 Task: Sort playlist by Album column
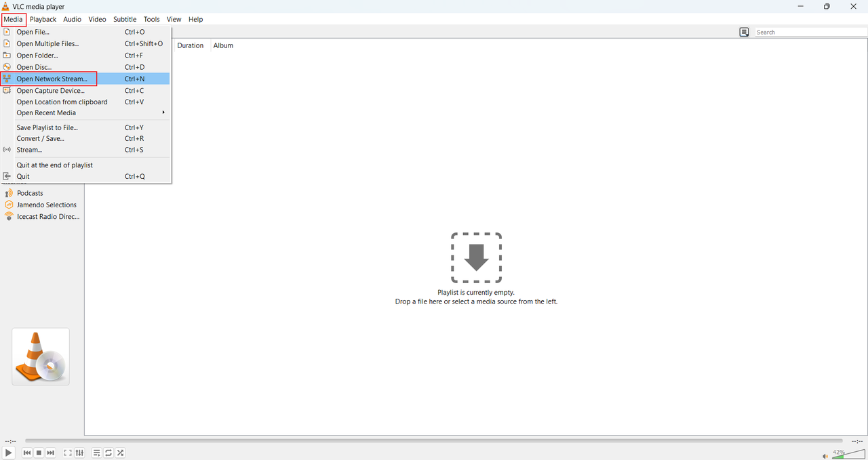pos(223,45)
